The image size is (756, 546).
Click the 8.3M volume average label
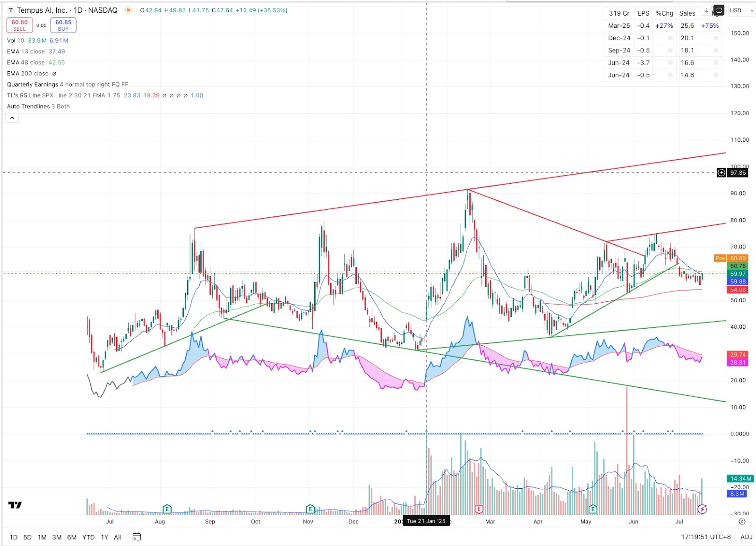pos(737,494)
